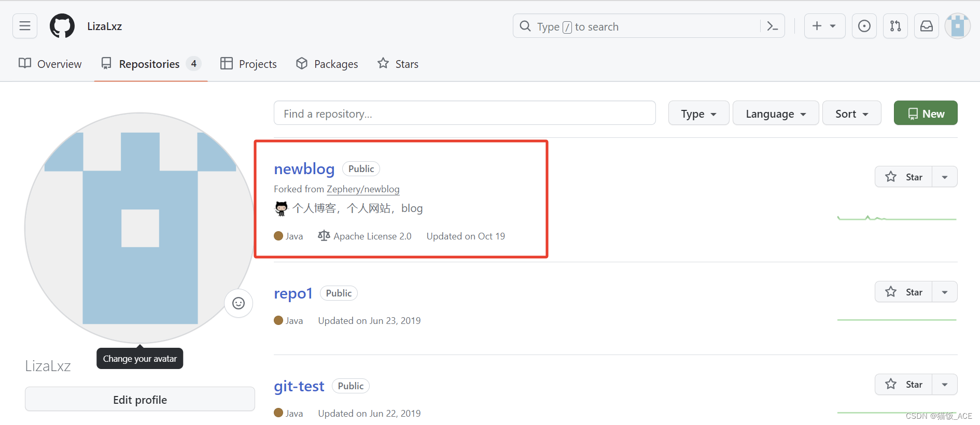Click the set status smiley icon
The image size is (980, 425).
[x=239, y=303]
